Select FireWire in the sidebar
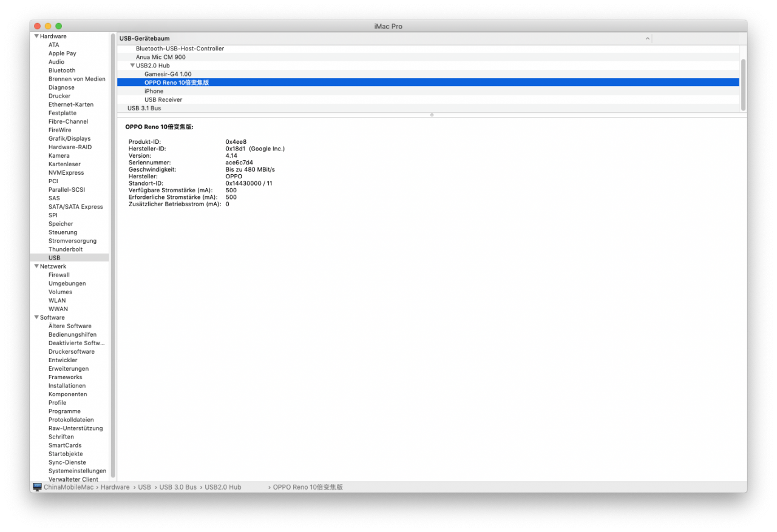This screenshot has height=532, width=777. click(60, 130)
